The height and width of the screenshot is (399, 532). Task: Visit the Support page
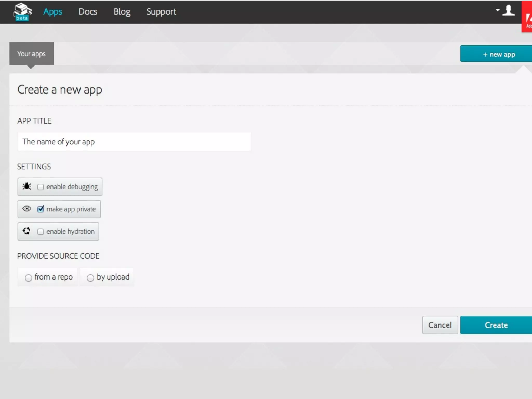tap(161, 12)
